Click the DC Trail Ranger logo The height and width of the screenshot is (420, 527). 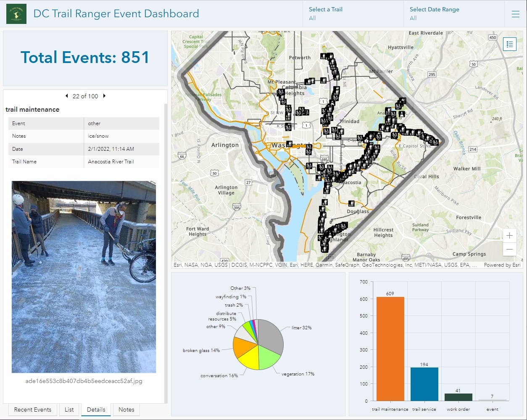[x=16, y=13]
